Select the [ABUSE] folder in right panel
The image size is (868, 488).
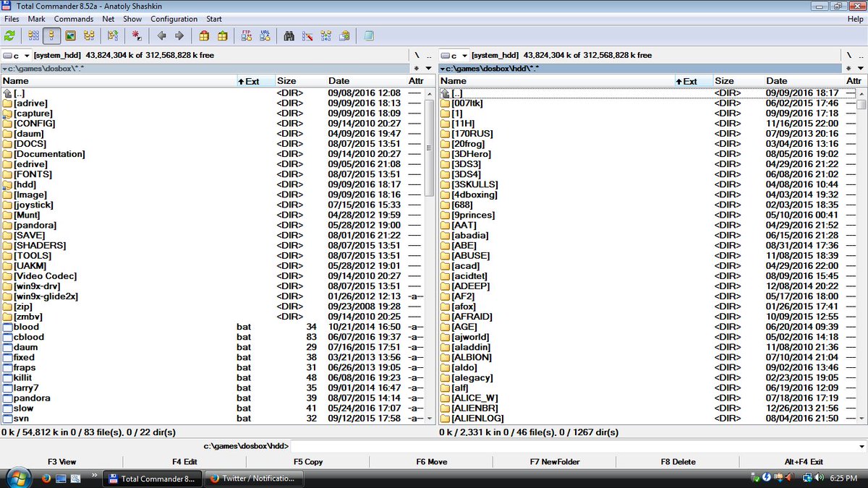coord(470,255)
